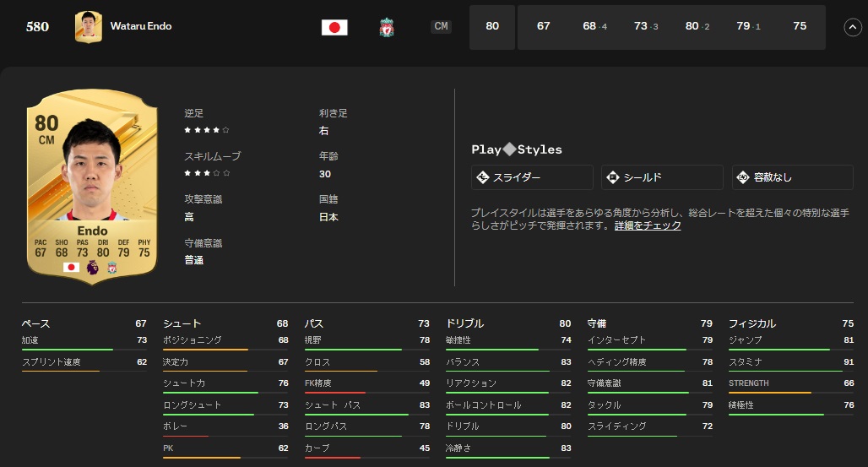Click the 80 overall rating box in header
This screenshot has width=868, height=467.
pyautogui.click(x=492, y=27)
